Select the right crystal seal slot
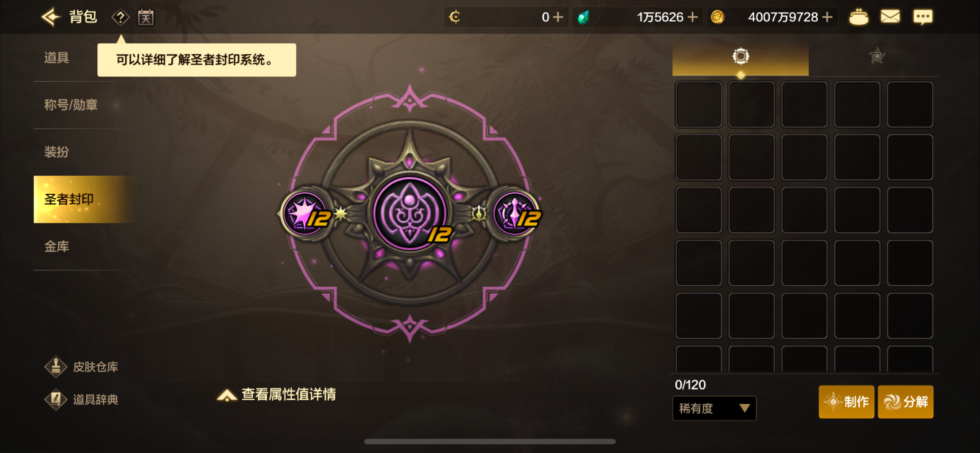This screenshot has width=980, height=453. (x=516, y=213)
